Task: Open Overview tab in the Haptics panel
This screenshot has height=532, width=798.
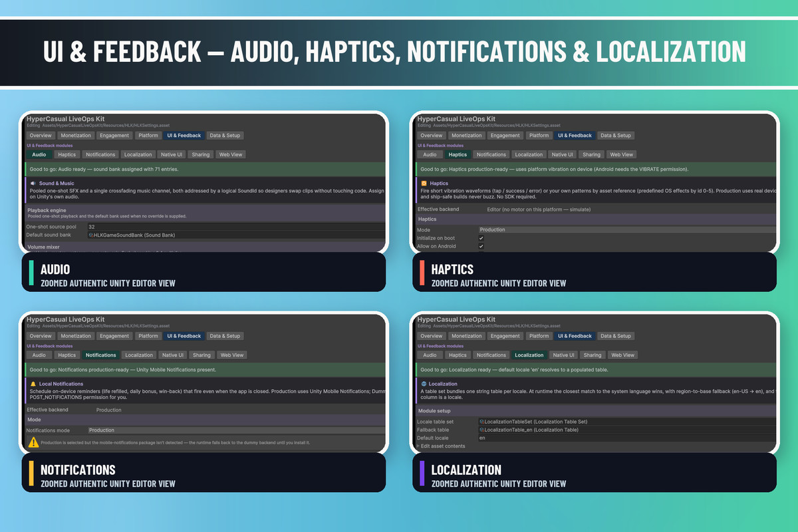Action: (431, 135)
